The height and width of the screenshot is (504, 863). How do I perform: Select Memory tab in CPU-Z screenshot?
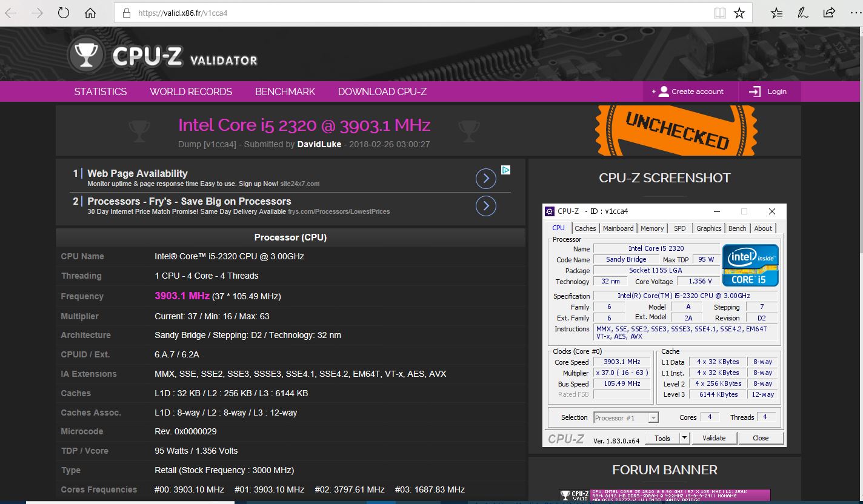[x=652, y=228]
